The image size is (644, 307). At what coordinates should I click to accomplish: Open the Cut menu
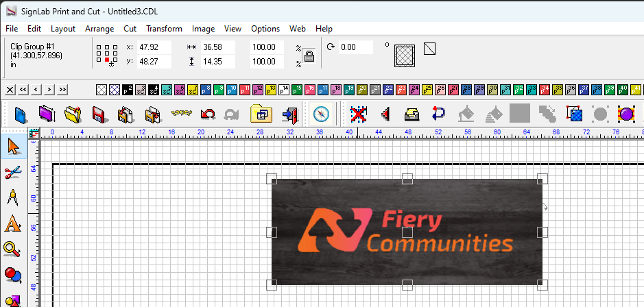130,29
